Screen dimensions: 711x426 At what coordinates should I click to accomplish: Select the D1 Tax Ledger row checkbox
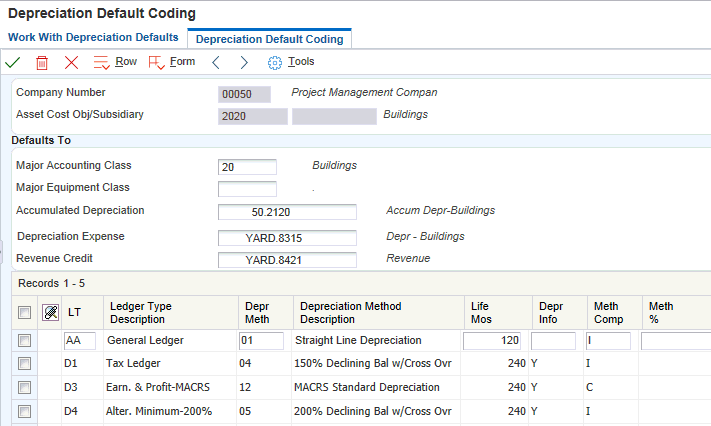click(x=25, y=364)
